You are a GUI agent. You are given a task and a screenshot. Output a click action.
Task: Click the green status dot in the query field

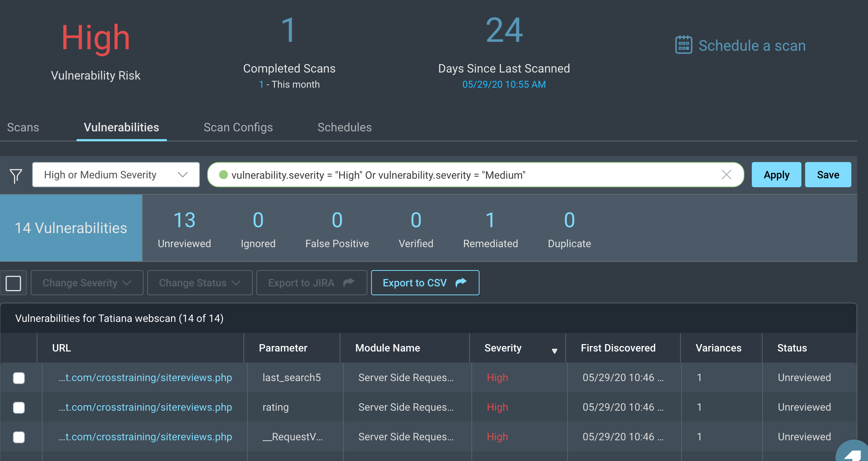223,175
